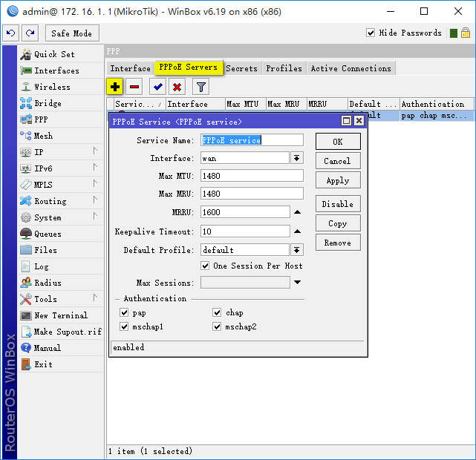
Task: Toggle the Hide Passwords checkbox
Action: coord(371,33)
